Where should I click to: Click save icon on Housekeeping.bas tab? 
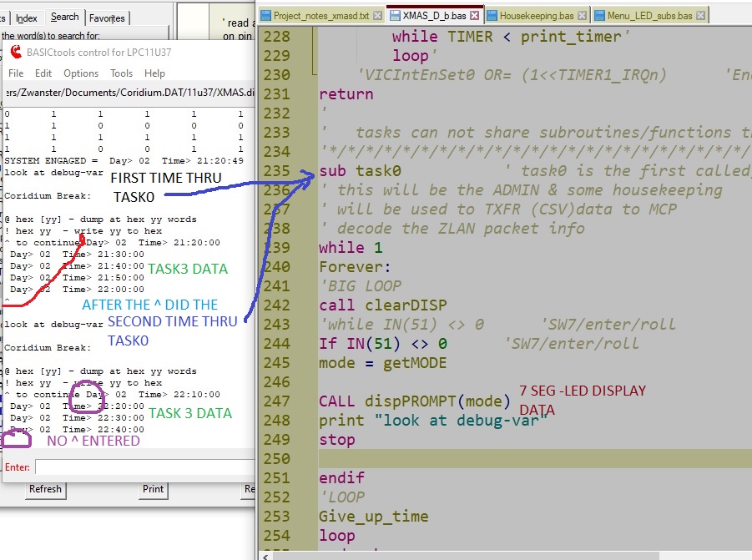[492, 15]
